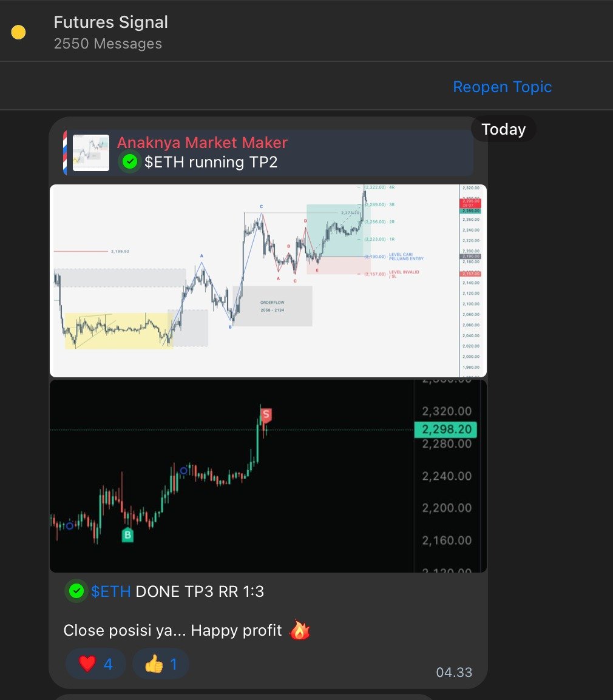Open the replied message thumbnail preview
The height and width of the screenshot is (700, 613).
[x=91, y=153]
